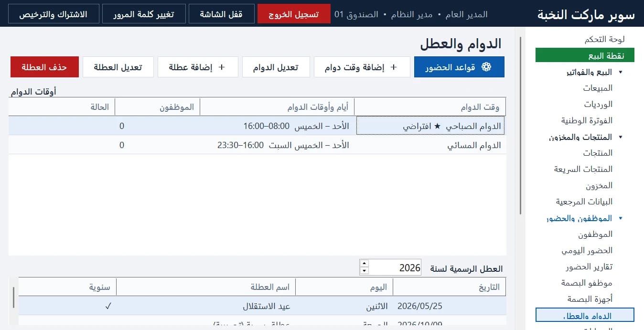This screenshot has height=330, width=644.
Task: Click the annual checkmark for عيد الاستقلال
Action: (x=108, y=306)
